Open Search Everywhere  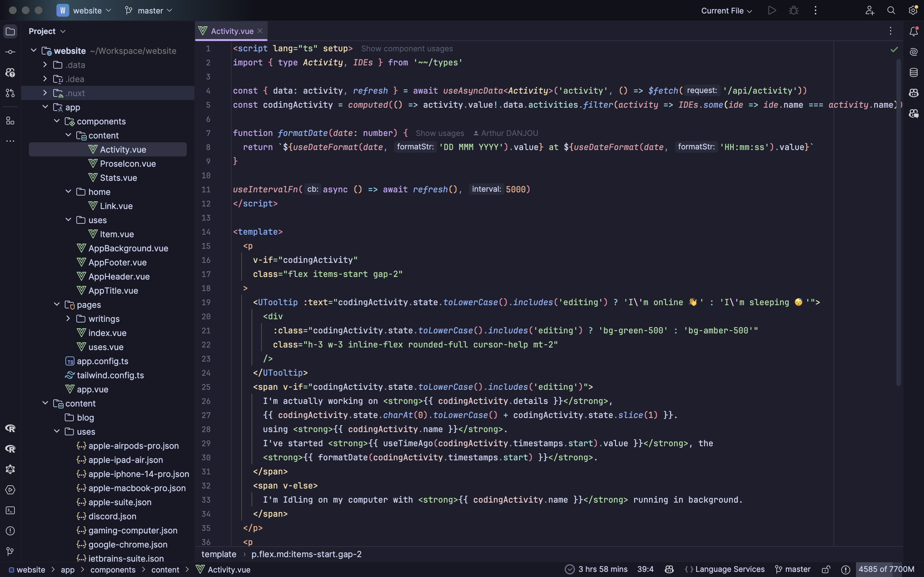(891, 10)
